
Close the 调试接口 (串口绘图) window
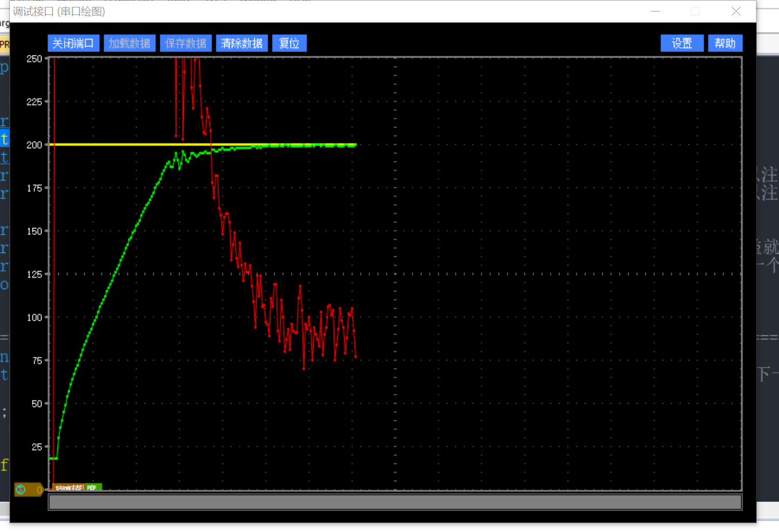coord(736,12)
